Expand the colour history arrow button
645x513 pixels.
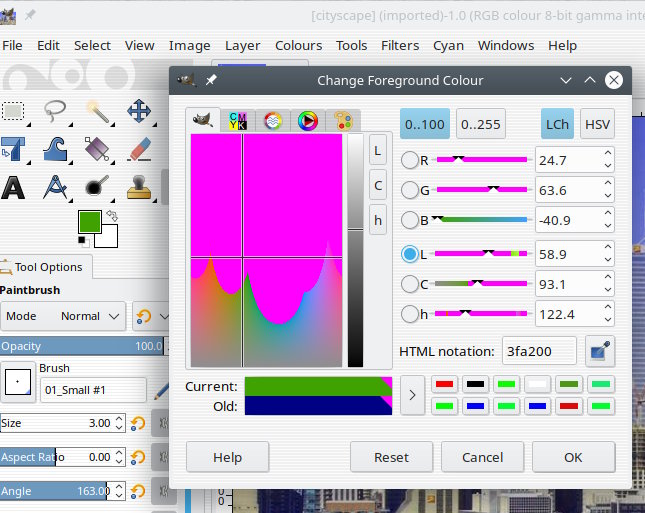tap(412, 395)
